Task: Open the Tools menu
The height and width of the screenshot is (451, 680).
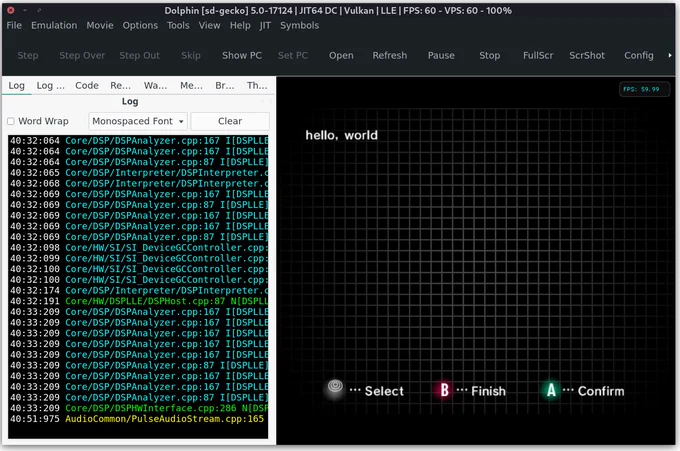Action: (178, 26)
